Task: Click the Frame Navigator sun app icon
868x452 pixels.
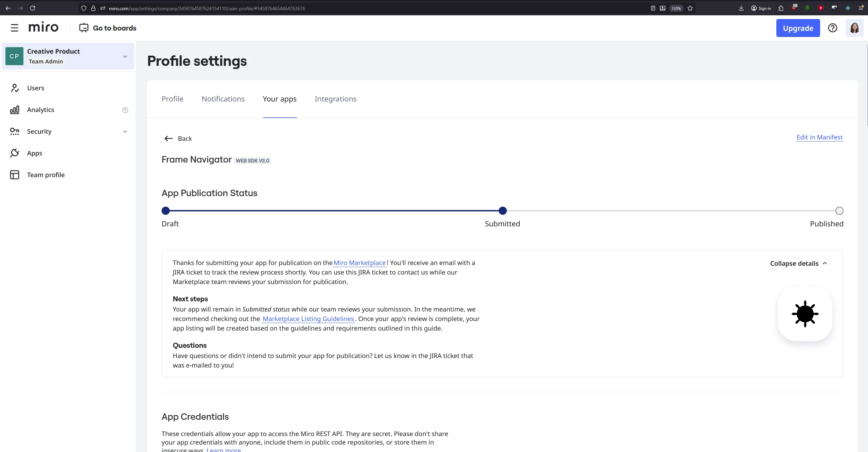Action: pos(805,314)
